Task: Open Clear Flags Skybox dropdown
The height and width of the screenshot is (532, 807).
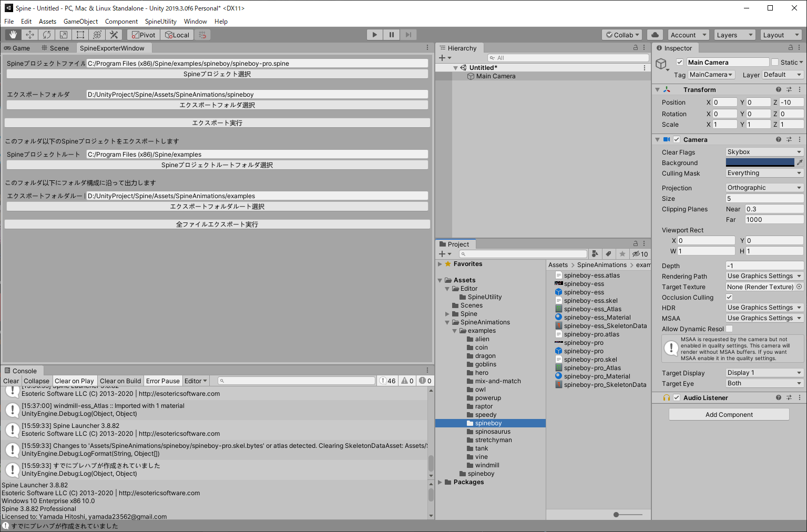Action: [x=764, y=152]
